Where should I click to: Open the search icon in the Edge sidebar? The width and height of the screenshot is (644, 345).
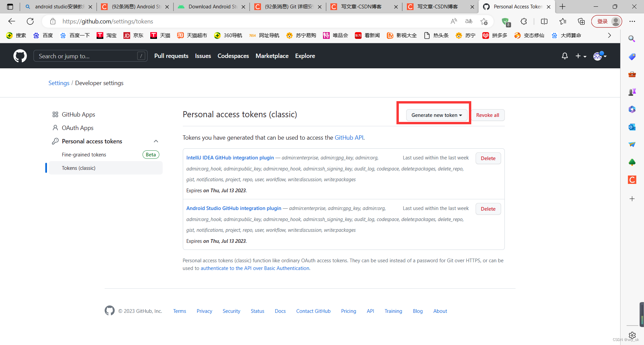click(x=632, y=39)
